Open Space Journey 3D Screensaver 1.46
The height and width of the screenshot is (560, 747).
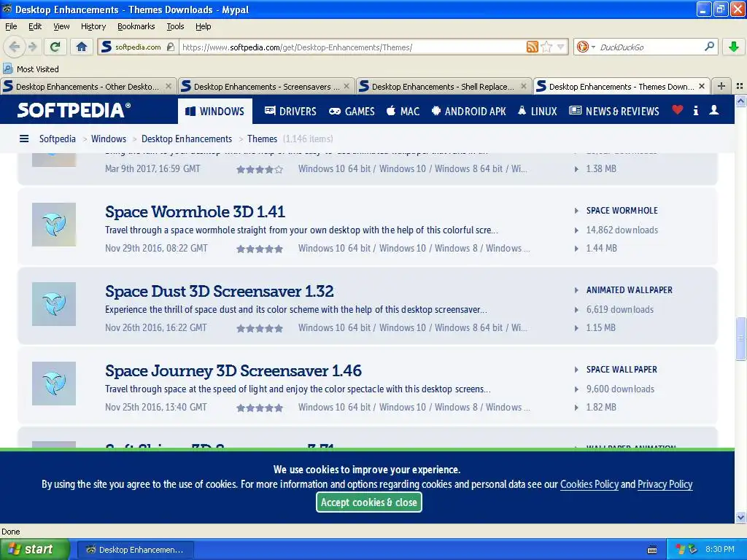pos(233,370)
